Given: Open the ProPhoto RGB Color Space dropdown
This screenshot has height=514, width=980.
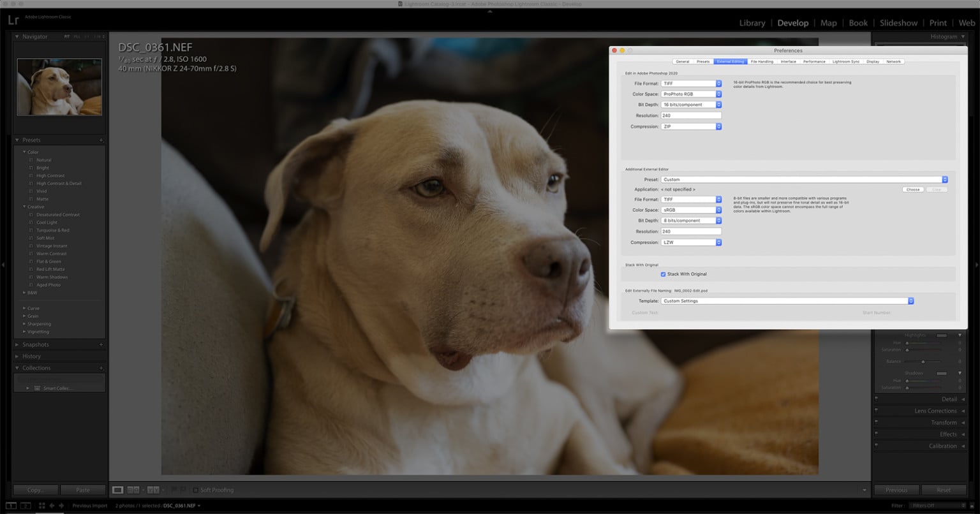Looking at the screenshot, I should point(691,94).
